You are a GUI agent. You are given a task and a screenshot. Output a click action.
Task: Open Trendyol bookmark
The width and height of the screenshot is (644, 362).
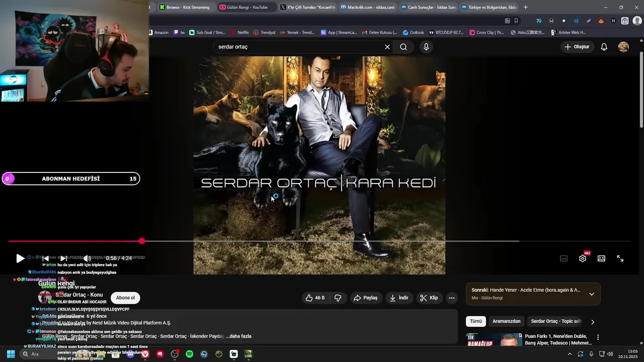point(264,33)
